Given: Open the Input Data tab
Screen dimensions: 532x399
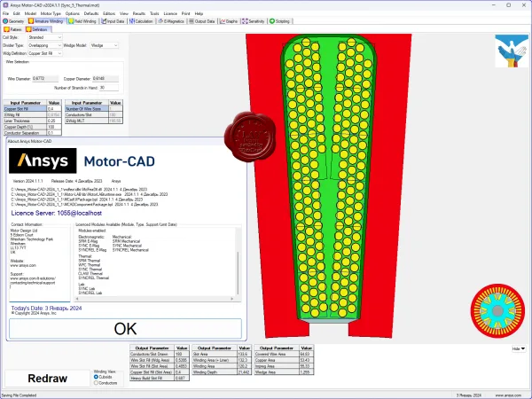Looking at the screenshot, I should pos(113,21).
